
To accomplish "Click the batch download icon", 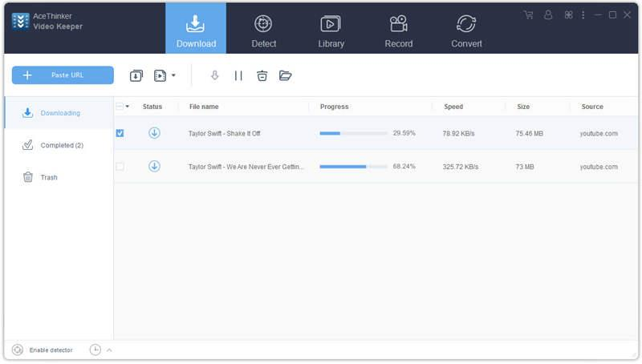I will click(136, 75).
